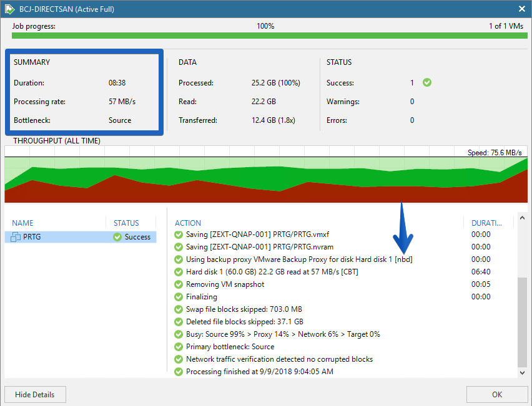Click the green Success checkmark in STATUS section
This screenshot has width=532, height=406.
pos(427,82)
